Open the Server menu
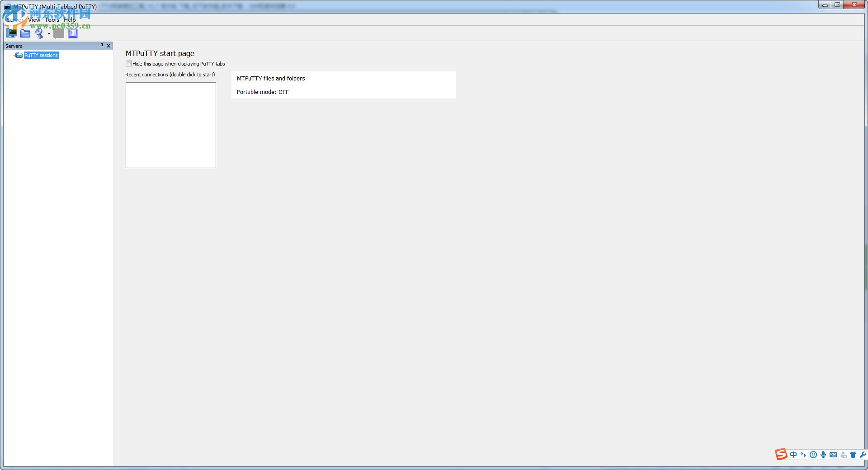This screenshot has width=868, height=470. 14,20
